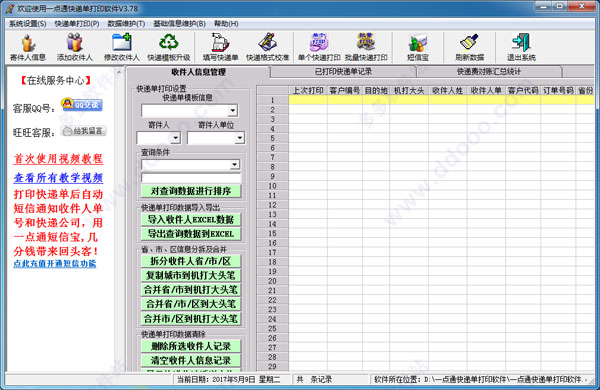Click the query text input field
The height and width of the screenshot is (390, 600).
coord(191,178)
